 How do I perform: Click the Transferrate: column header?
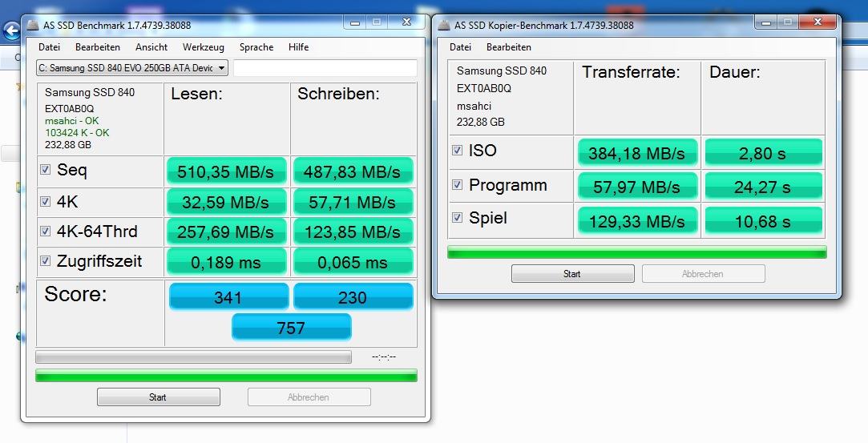click(x=631, y=72)
